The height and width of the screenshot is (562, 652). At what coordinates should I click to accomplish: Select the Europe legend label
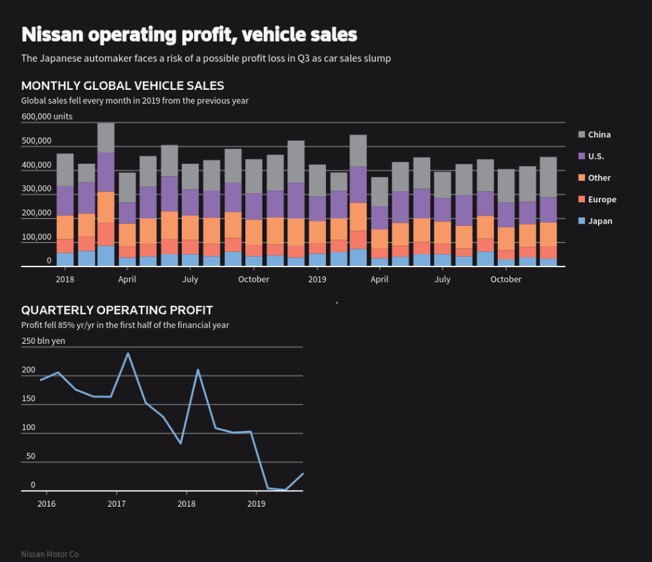pyautogui.click(x=602, y=200)
